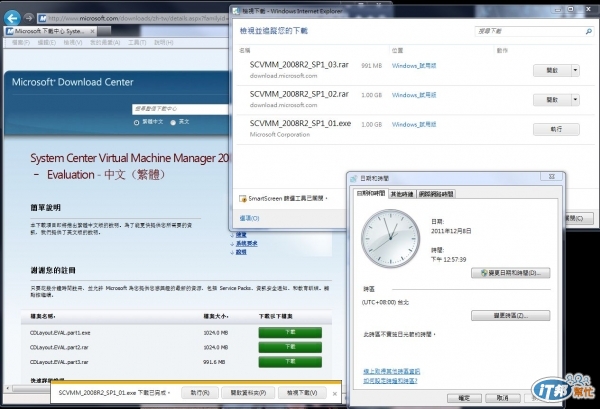Click green 下載 button for CDLayout.EVAL.part3.rar

[290, 362]
